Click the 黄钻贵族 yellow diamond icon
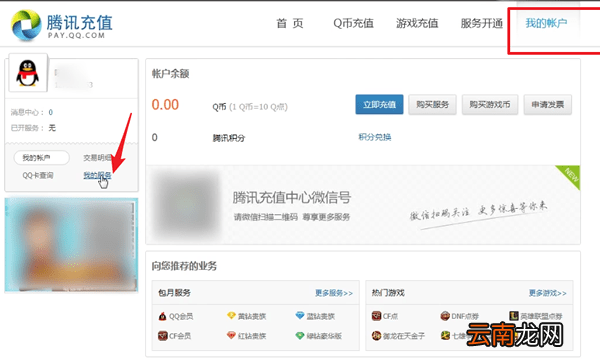This screenshot has width=600, height=363. pos(231,316)
